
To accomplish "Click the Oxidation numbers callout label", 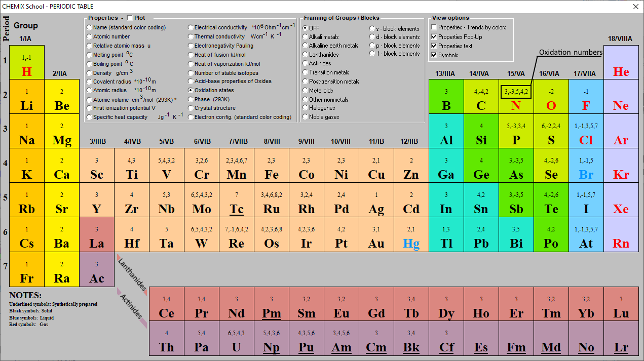I will [570, 53].
